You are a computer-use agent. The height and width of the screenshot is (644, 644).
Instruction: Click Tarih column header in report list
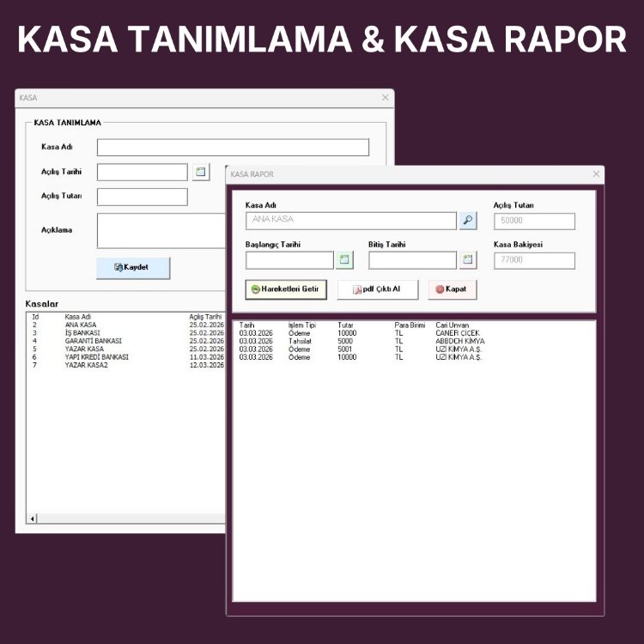pos(246,325)
